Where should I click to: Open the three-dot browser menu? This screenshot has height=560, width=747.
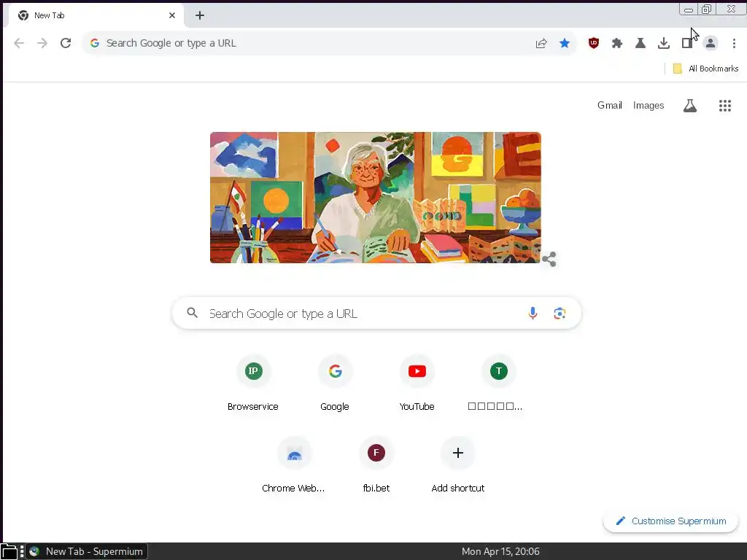tap(734, 43)
